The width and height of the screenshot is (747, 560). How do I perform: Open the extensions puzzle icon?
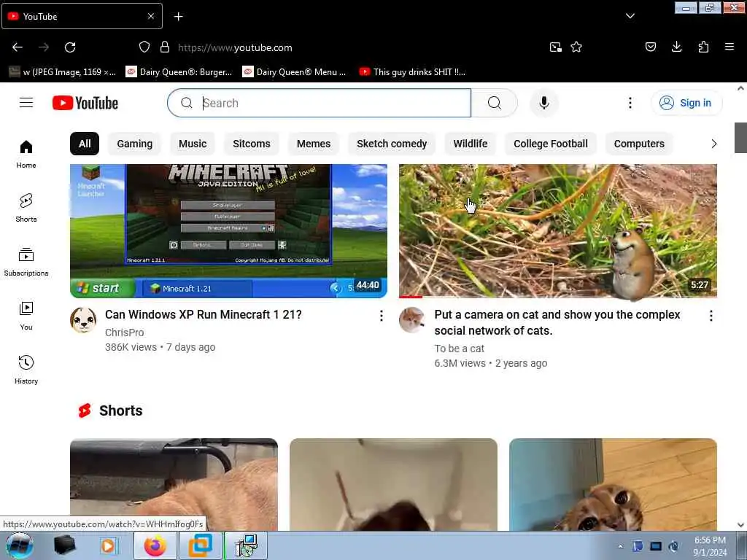coord(703,47)
